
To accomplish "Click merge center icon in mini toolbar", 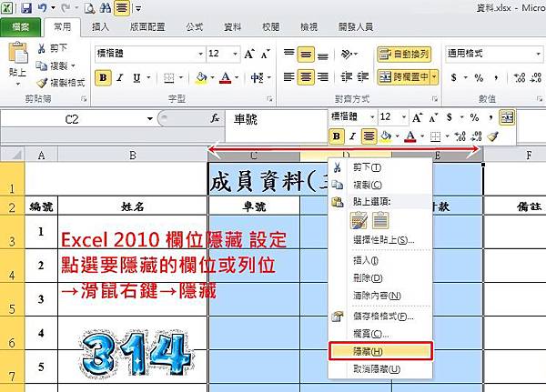I will [x=507, y=117].
